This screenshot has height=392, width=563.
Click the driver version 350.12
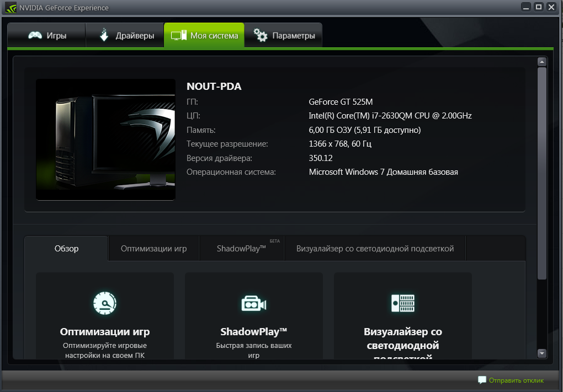point(321,158)
